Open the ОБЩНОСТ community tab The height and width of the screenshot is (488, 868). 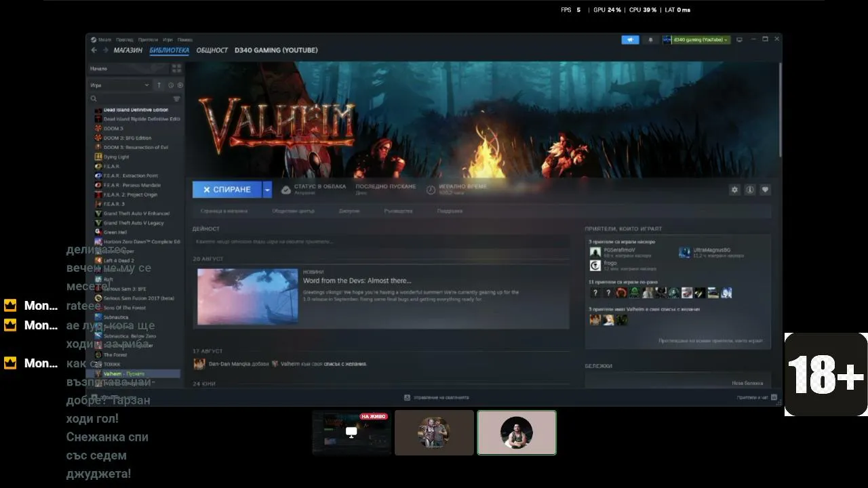[x=212, y=50]
